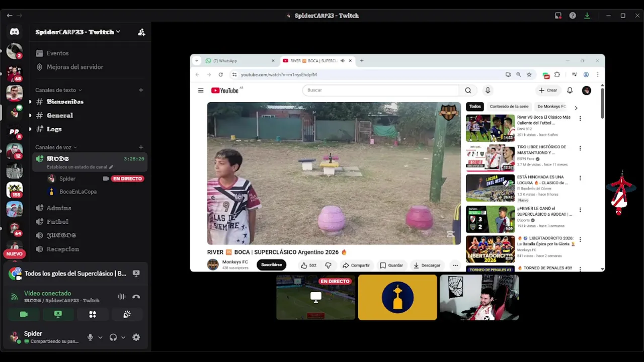Select the webcam participant tile

pos(479,297)
